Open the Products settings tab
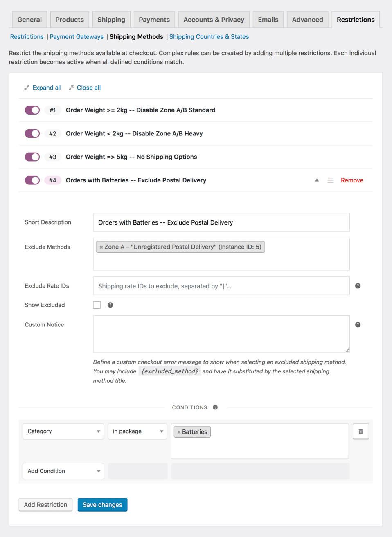The image size is (392, 537). point(70,20)
